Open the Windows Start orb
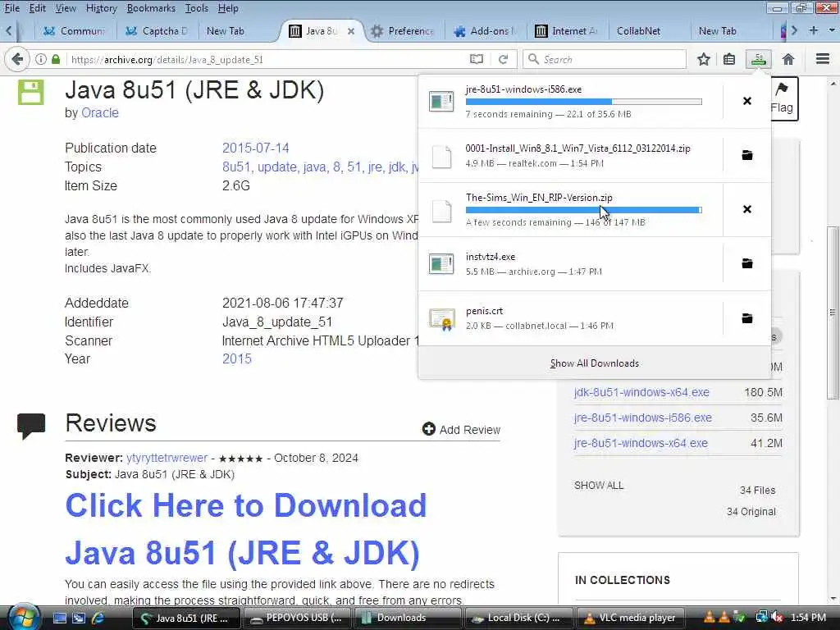Image resolution: width=840 pixels, height=630 pixels. (23, 617)
